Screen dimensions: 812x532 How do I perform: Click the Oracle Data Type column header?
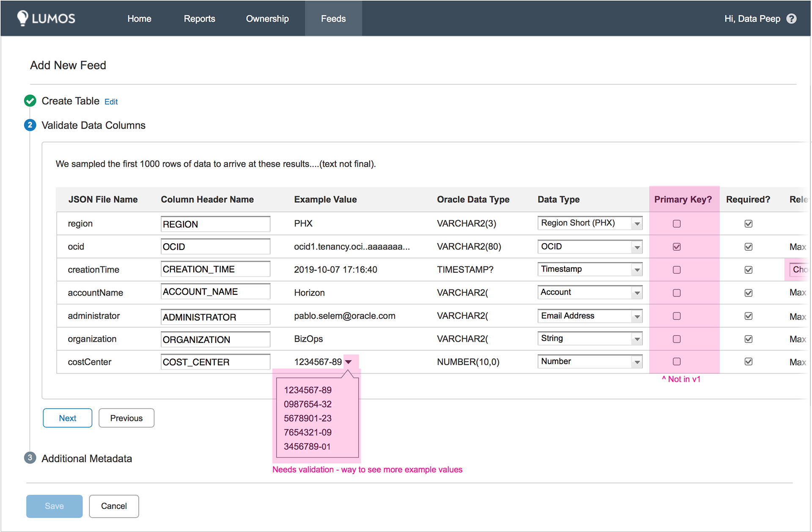[473, 200]
